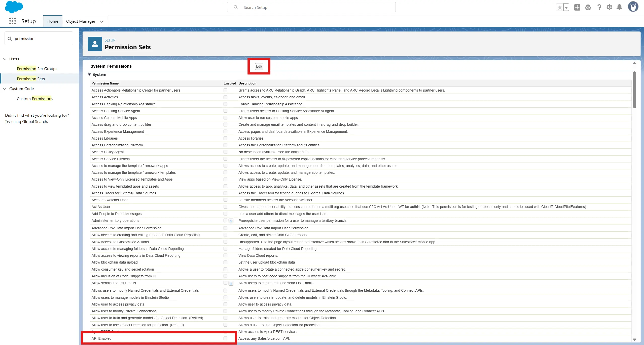This screenshot has width=644, height=345.
Task: Open the Setup gear menu
Action: click(x=609, y=7)
